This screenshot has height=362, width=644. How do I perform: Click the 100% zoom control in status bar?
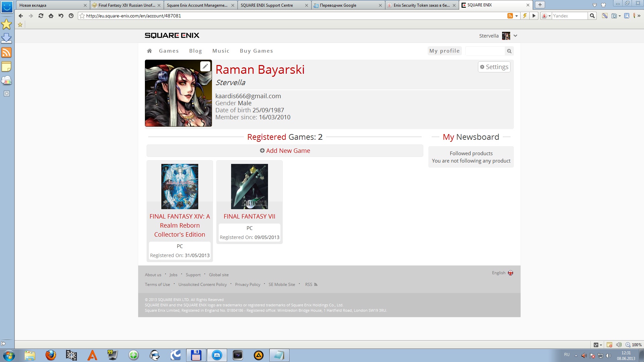point(634,345)
